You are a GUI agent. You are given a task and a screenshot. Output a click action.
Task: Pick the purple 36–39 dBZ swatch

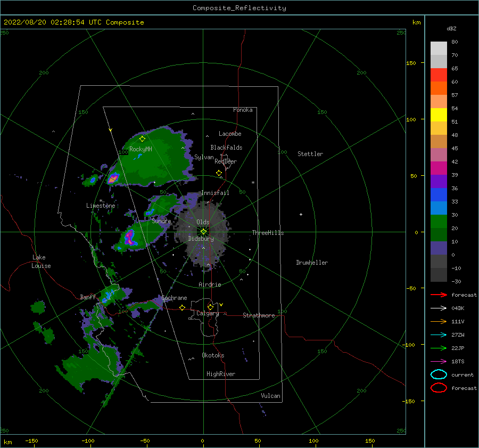(x=439, y=182)
